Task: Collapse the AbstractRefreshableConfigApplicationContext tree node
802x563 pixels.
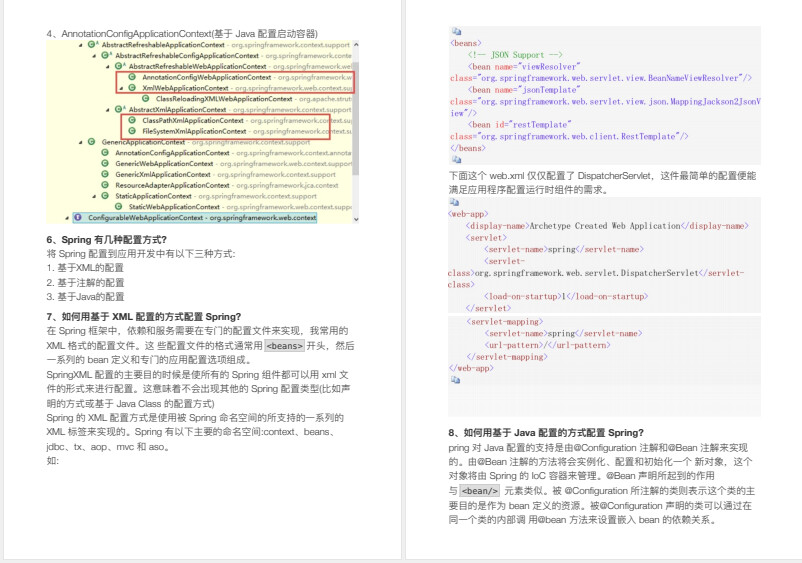Action: coord(94,56)
